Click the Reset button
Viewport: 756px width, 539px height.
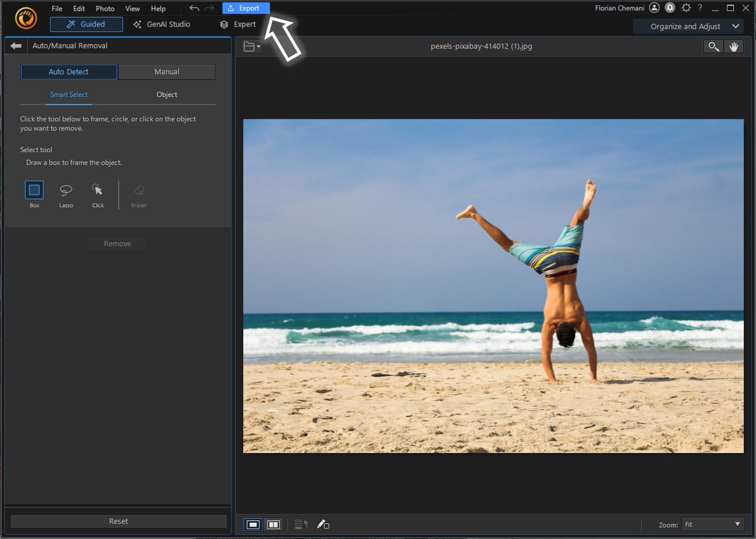click(x=118, y=521)
